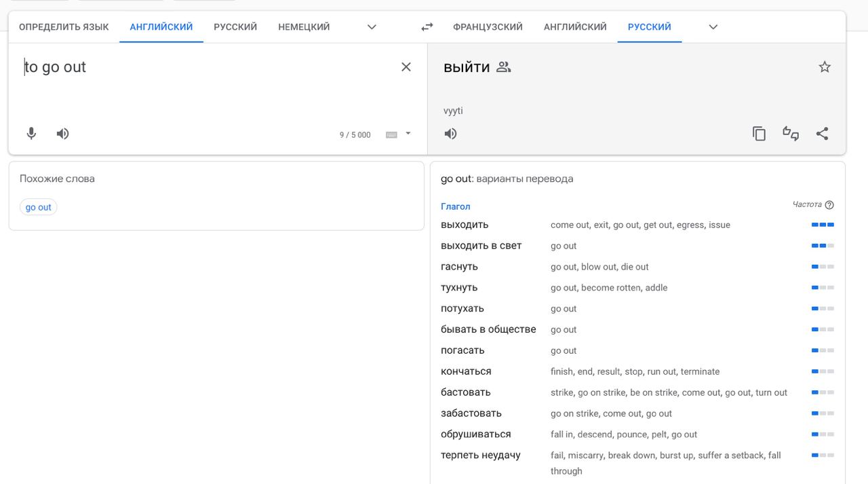Copy the translation to clipboard
This screenshot has height=484, width=868.
[x=759, y=134]
